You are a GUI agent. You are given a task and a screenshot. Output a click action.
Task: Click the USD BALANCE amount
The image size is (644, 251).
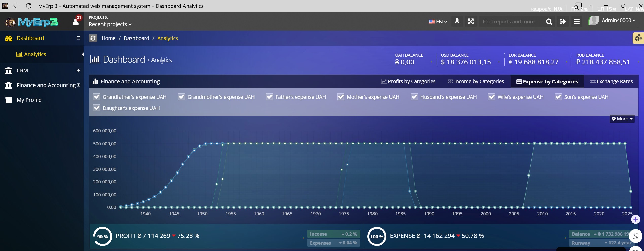pos(466,62)
